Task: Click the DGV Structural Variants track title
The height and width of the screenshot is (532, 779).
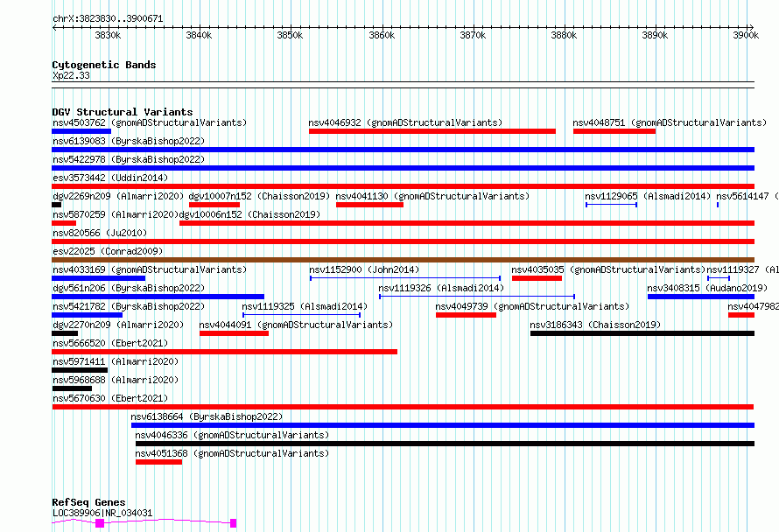Action: 123,112
